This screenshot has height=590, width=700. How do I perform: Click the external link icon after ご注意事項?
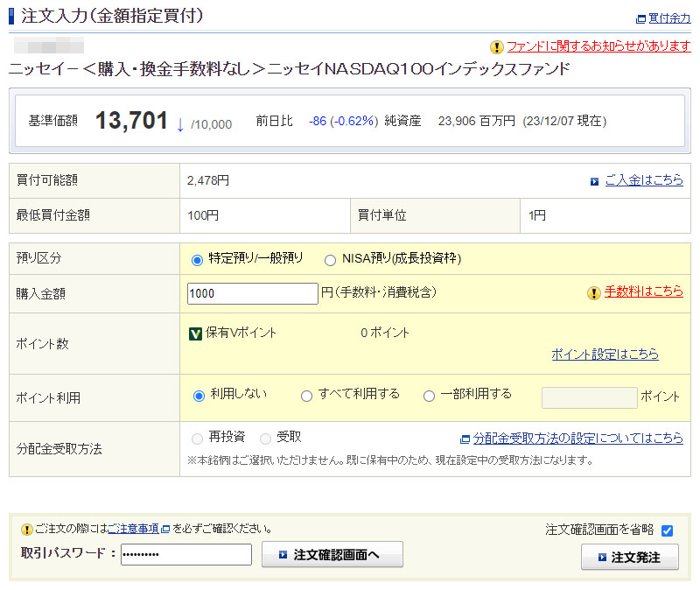(165, 529)
